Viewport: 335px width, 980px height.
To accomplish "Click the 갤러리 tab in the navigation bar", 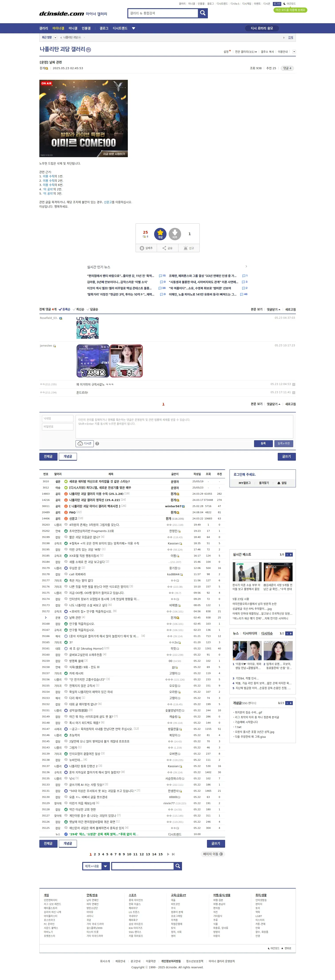I will [44, 28].
